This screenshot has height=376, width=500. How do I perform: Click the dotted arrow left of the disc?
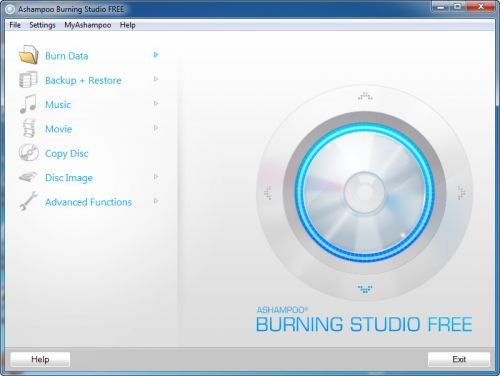click(268, 193)
